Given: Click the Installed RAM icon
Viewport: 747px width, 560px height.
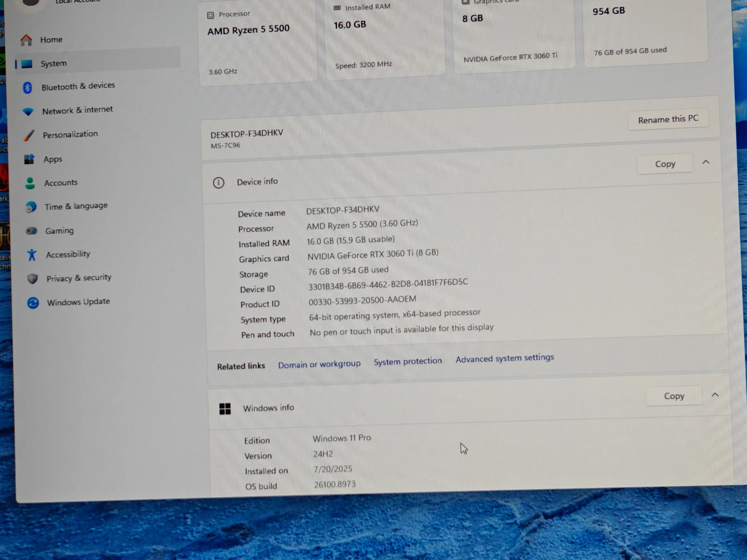Looking at the screenshot, I should click(x=337, y=8).
